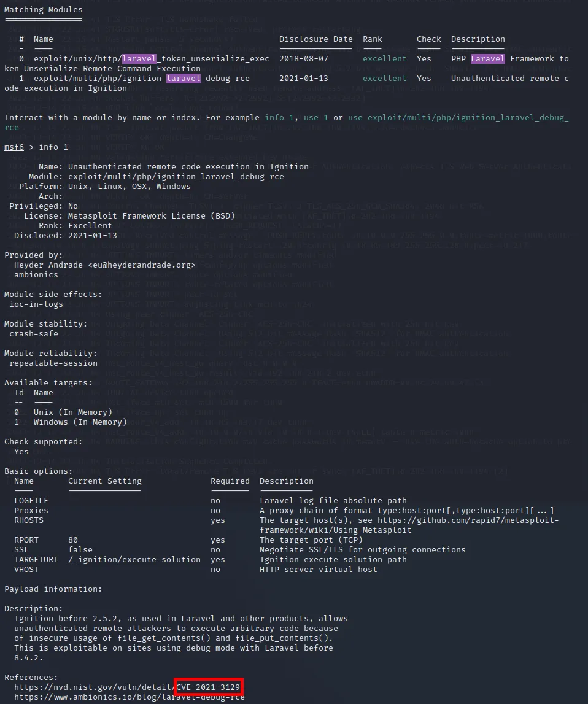Image resolution: width=588 pixels, height=704 pixels.
Task: Click the "Rank: Excellent" info line
Action: click(75, 226)
